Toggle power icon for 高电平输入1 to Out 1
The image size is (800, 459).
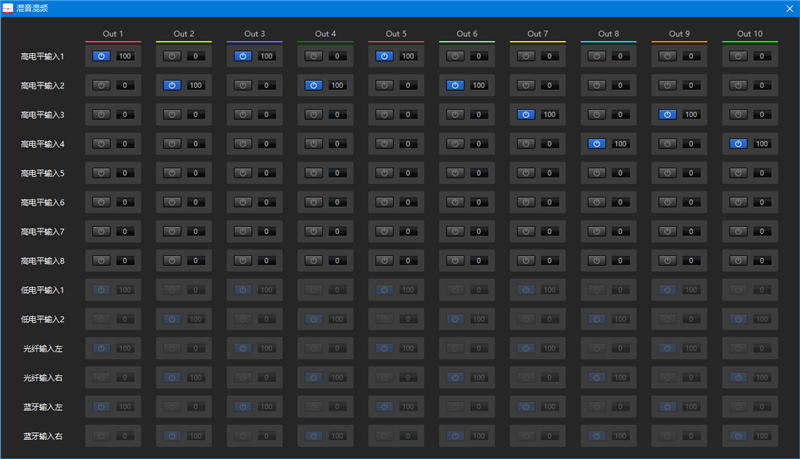point(101,57)
